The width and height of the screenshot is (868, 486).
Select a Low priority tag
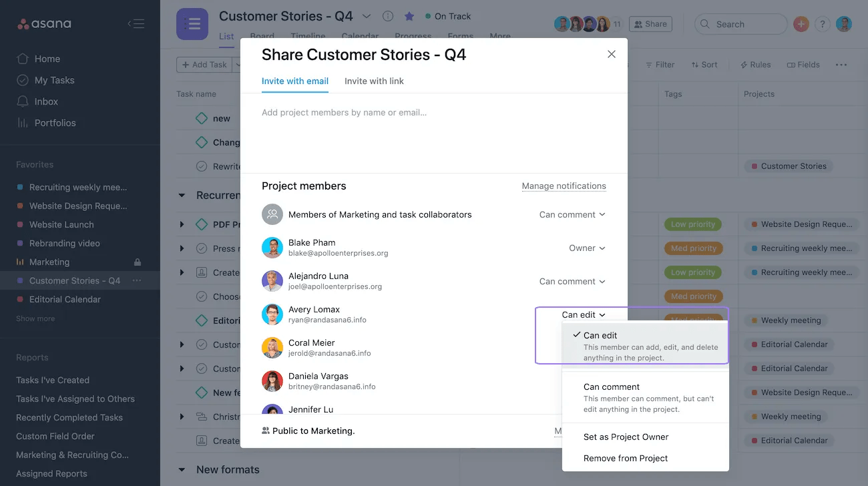pos(692,224)
